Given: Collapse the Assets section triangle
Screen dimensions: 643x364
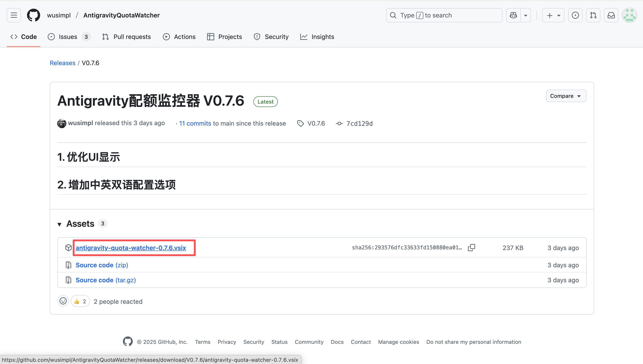Looking at the screenshot, I should click(x=60, y=224).
